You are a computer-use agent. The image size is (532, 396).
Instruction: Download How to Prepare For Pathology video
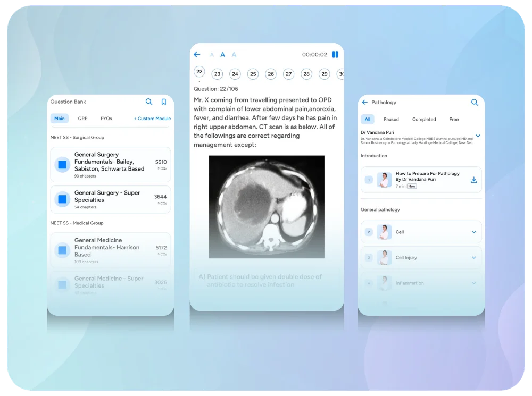coord(473,180)
